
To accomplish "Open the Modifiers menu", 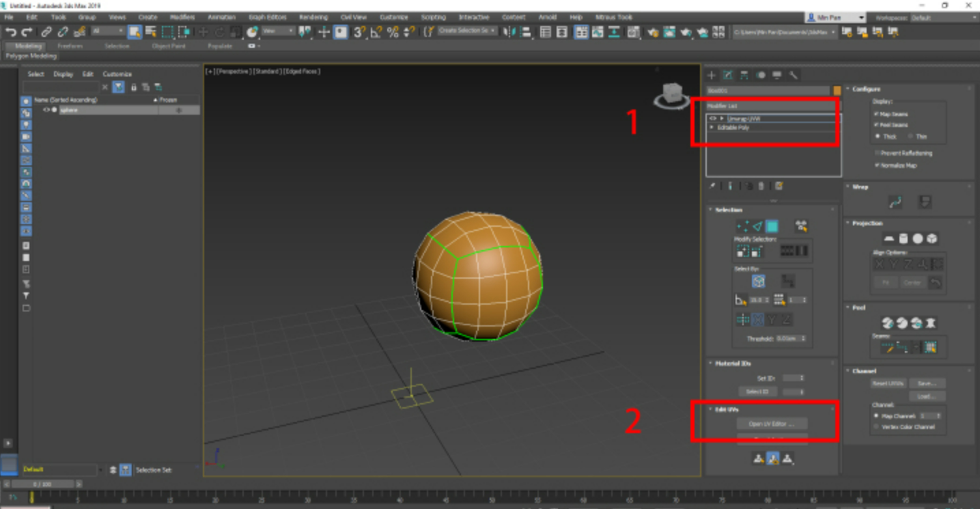I will click(182, 17).
